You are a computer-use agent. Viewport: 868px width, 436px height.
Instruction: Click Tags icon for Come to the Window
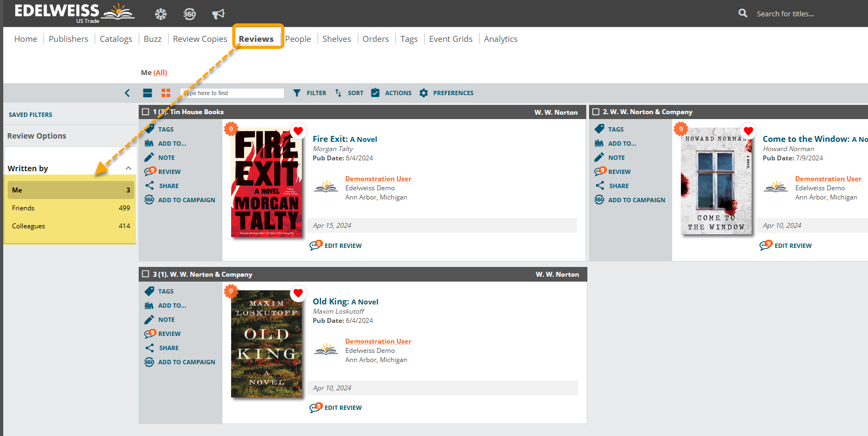point(599,129)
